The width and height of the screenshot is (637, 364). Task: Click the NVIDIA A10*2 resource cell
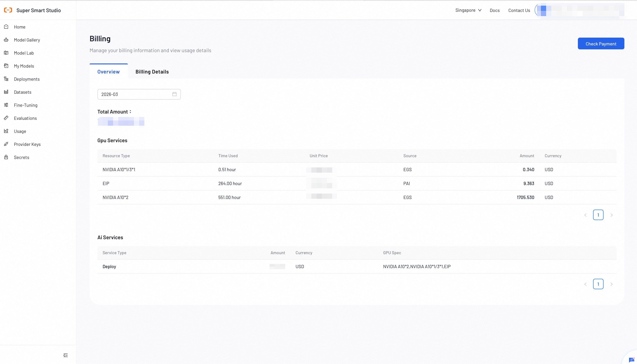115,197
